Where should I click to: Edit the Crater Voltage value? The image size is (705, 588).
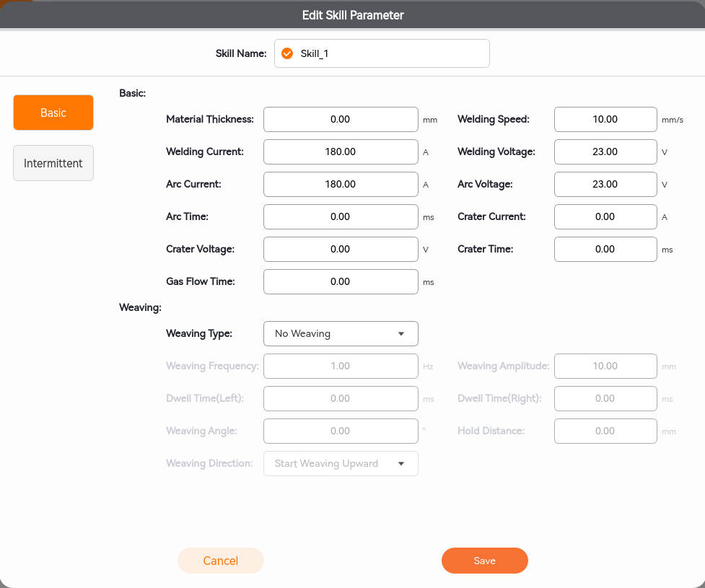(x=340, y=249)
